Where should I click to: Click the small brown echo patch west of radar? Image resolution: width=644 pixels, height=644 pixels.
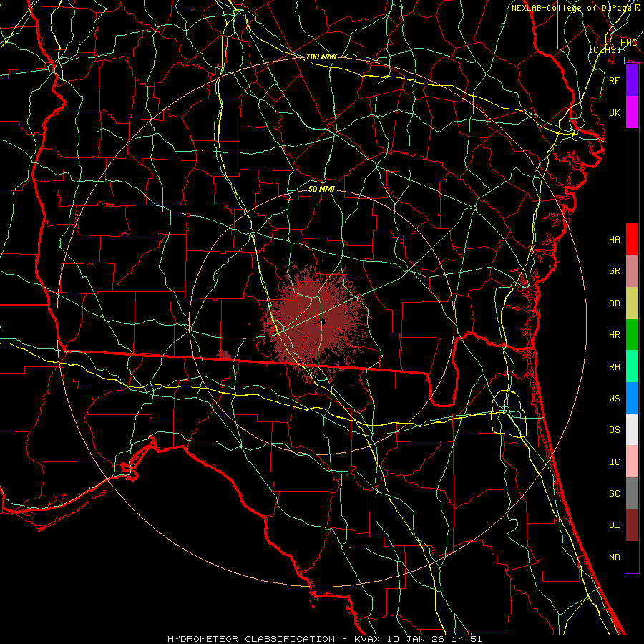click(223, 355)
